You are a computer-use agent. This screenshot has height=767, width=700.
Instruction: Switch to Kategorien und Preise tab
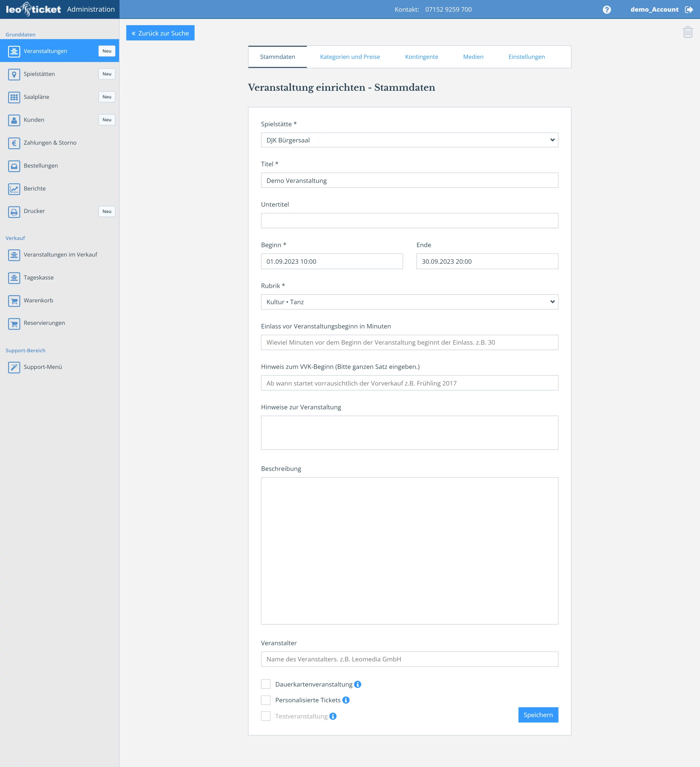[350, 57]
